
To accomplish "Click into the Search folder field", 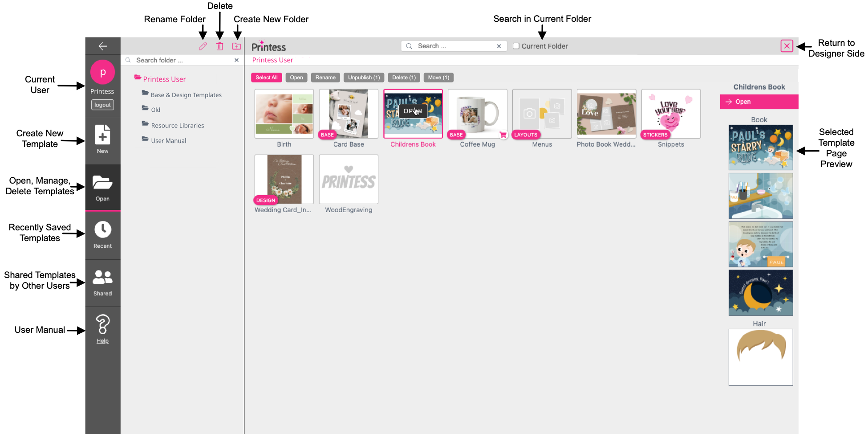I will [x=183, y=60].
